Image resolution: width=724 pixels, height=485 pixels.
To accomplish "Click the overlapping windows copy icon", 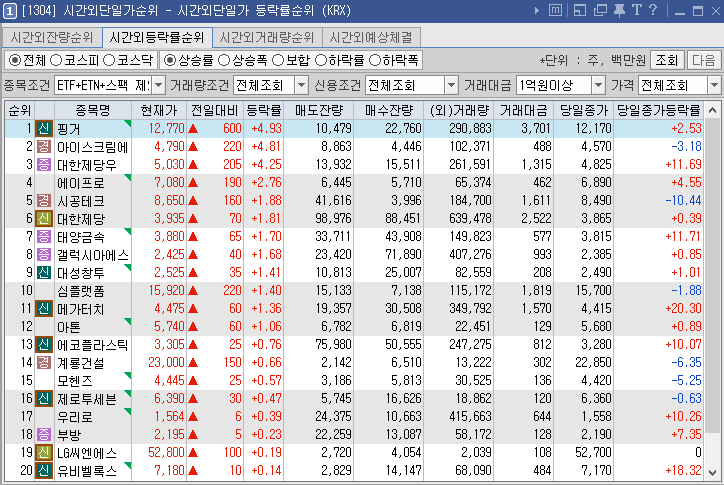I will tap(600, 10).
